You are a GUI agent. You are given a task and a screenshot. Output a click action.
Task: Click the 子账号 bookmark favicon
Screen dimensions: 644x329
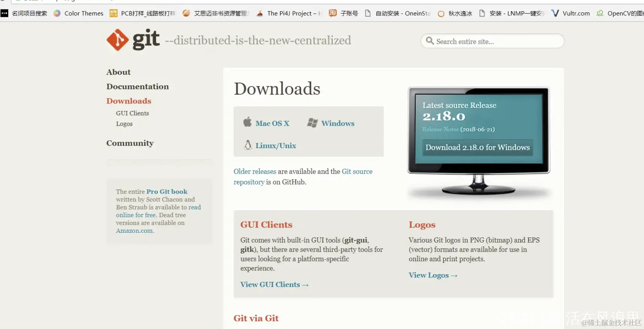click(x=333, y=13)
